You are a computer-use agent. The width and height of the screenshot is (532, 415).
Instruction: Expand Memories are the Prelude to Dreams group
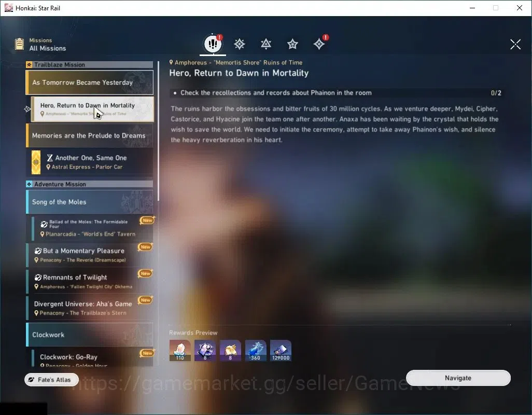coord(90,135)
